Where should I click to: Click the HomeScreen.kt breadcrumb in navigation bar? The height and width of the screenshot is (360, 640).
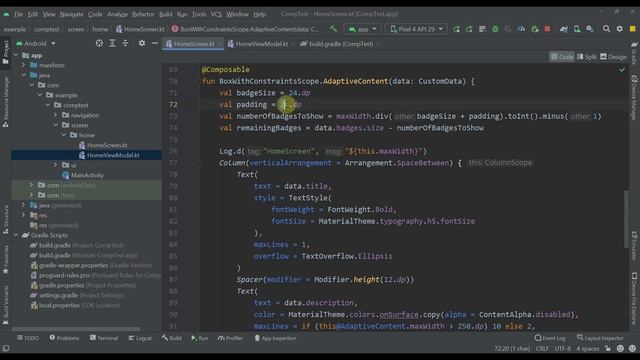pos(140,29)
